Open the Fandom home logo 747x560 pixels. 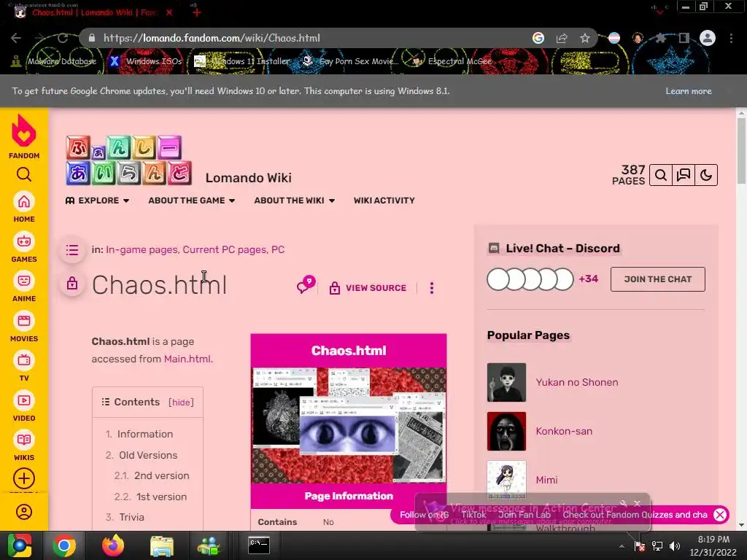[24, 136]
